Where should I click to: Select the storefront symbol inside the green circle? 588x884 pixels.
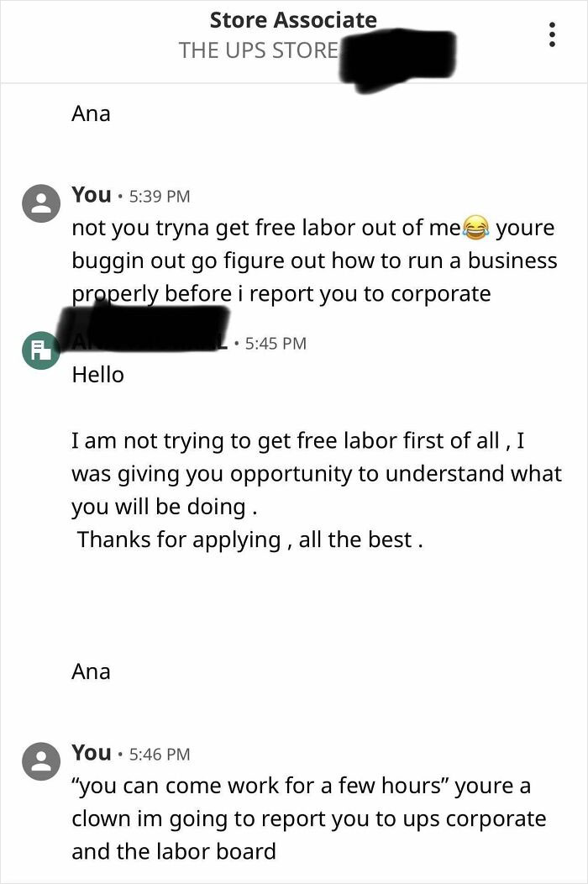click(39, 350)
